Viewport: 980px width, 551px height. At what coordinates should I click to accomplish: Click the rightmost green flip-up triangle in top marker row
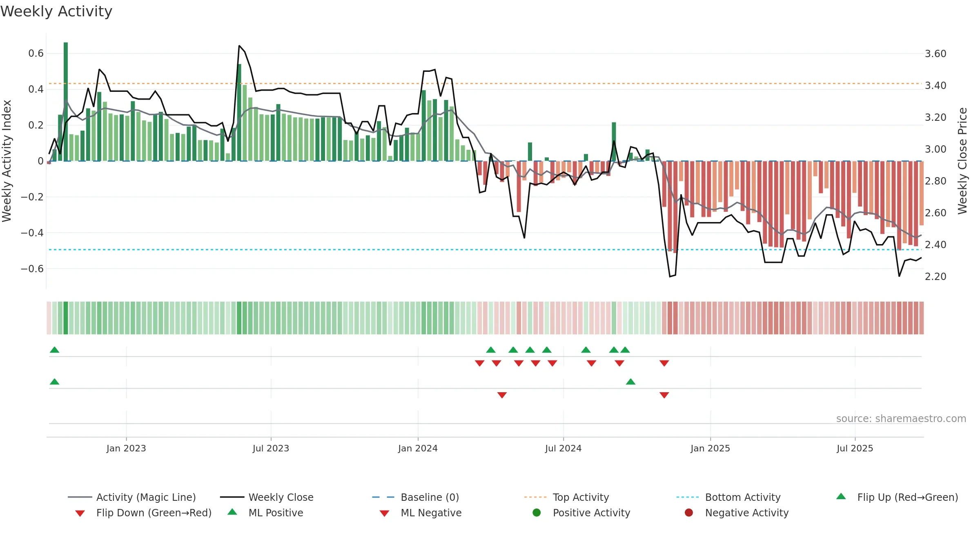pos(625,350)
